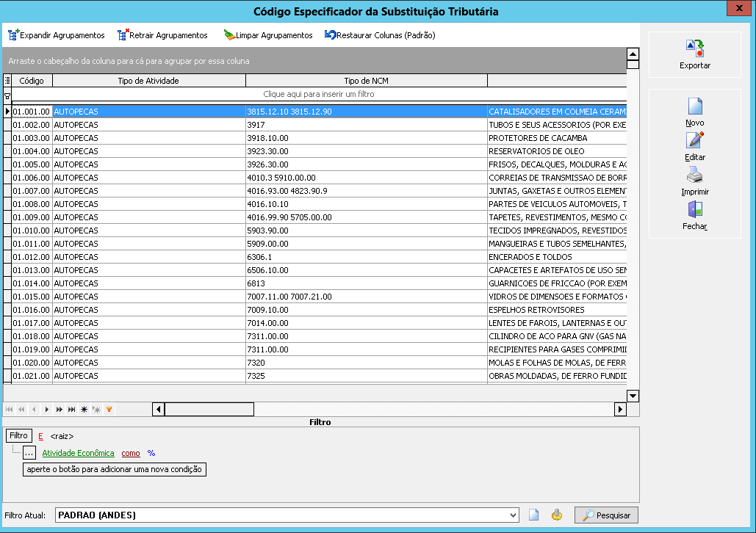Click the red E operator link

[40, 436]
